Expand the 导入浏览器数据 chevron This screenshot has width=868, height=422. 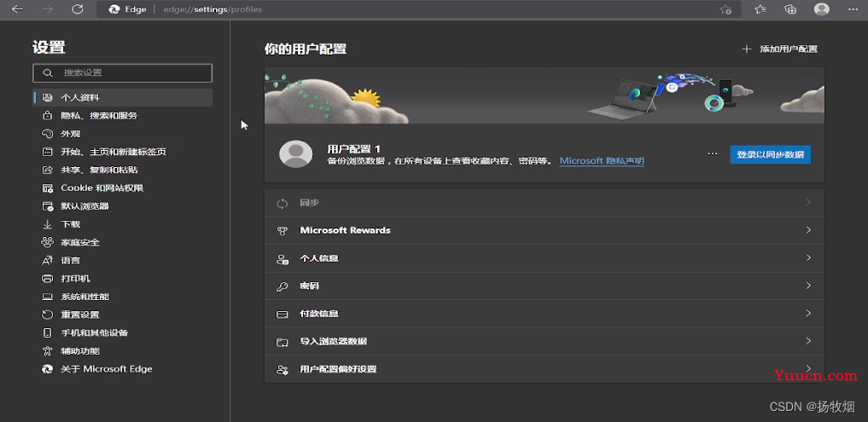[808, 341]
